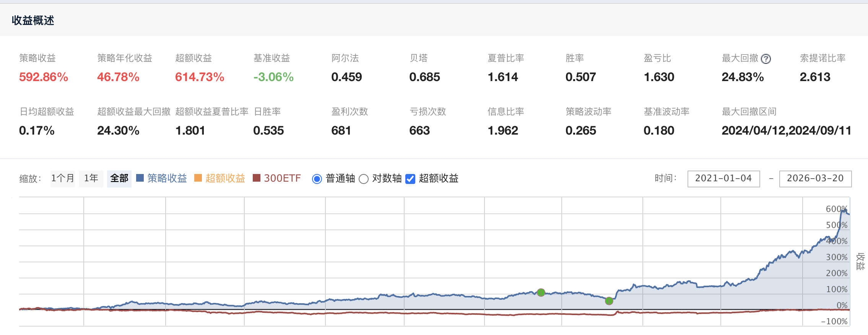The image size is (868, 335).
Task: Click the 最大回撤区间 date range value
Action: tap(786, 131)
